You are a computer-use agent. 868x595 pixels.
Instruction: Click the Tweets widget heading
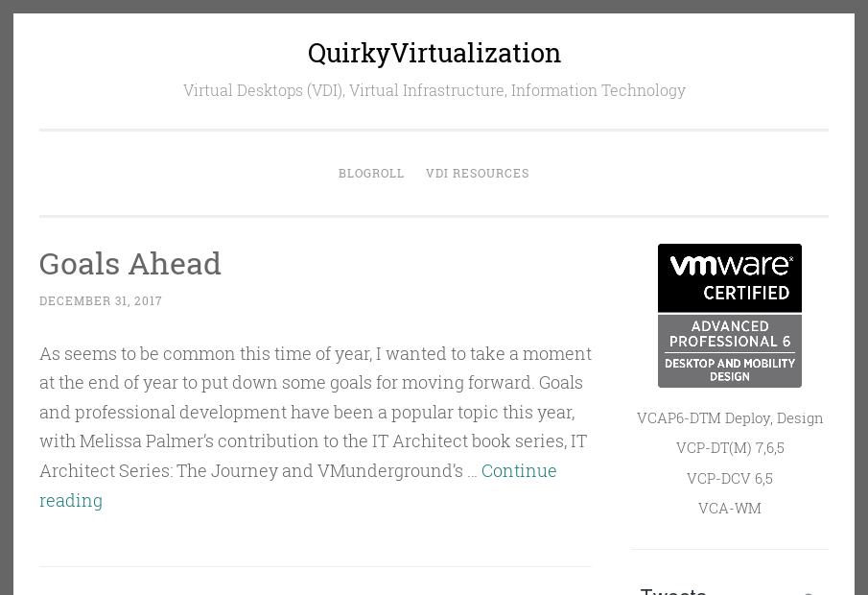click(673, 590)
